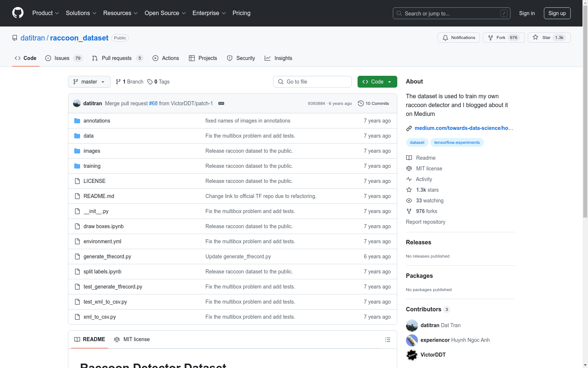Open the datitran owner profile link

[x=33, y=38]
